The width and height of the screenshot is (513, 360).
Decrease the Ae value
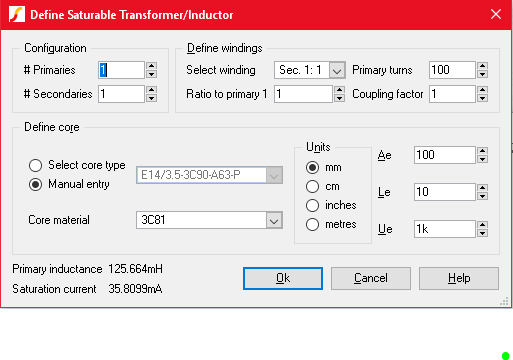tap(482, 159)
